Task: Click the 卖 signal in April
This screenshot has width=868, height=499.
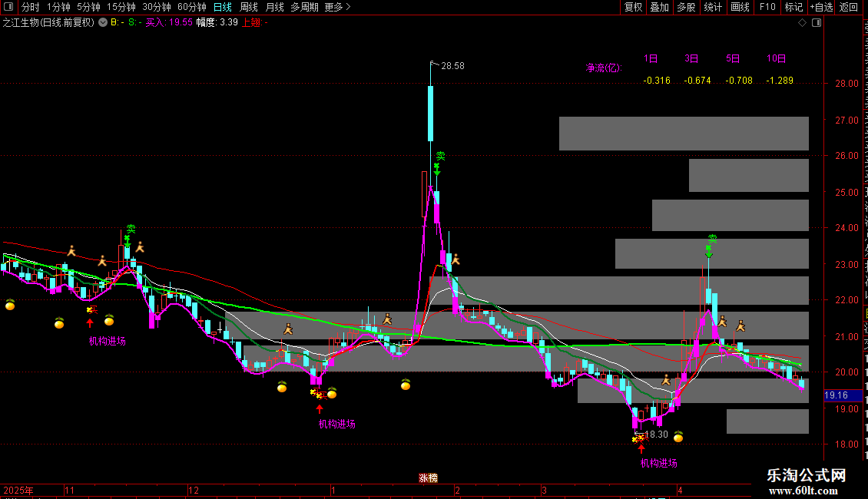Action: click(712, 239)
